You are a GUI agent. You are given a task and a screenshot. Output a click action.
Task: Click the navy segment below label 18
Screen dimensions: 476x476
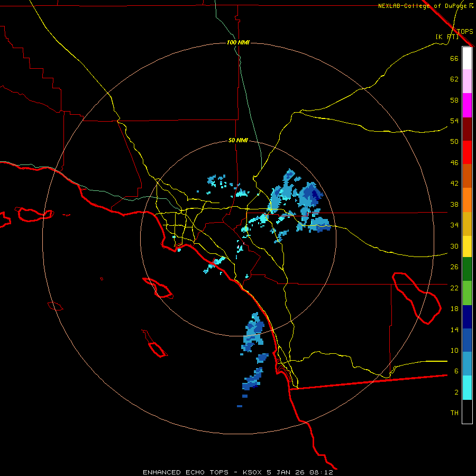point(467,317)
